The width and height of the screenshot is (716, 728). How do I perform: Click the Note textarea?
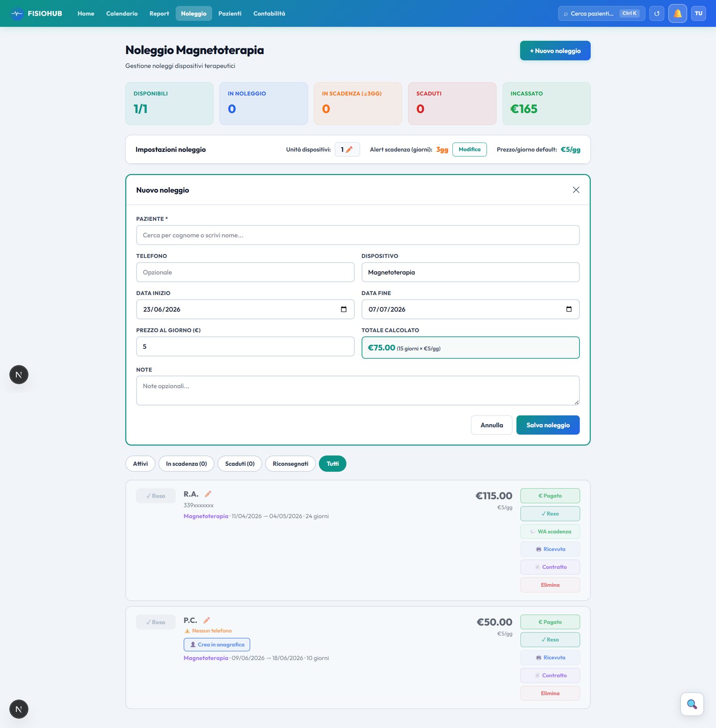pos(358,390)
